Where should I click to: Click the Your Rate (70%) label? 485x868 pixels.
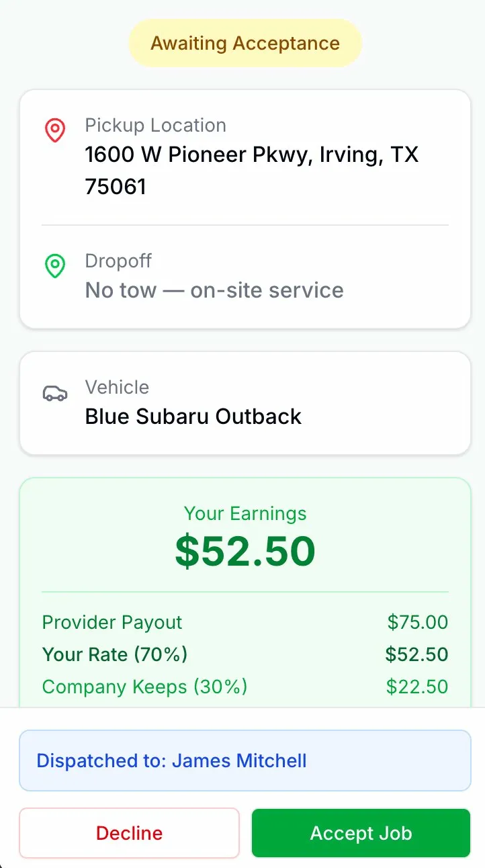tap(115, 654)
